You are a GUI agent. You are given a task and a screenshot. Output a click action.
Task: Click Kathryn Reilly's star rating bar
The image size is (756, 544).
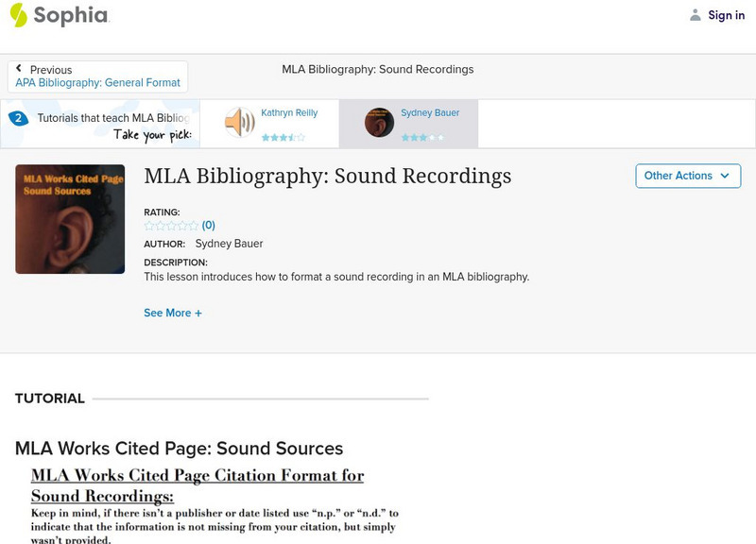[x=283, y=135]
